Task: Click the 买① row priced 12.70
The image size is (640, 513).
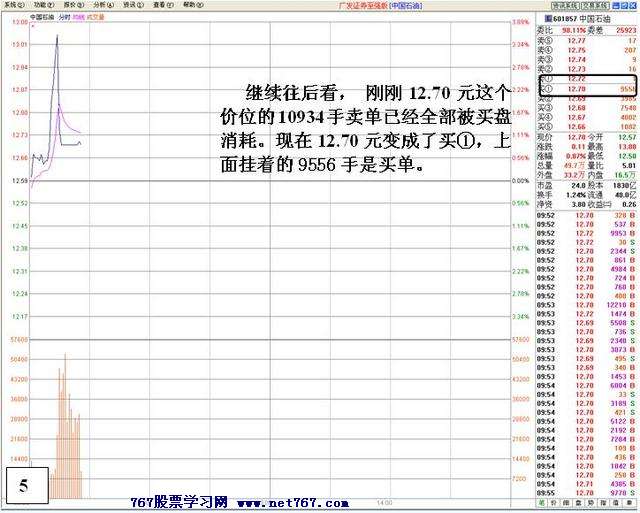Action: click(587, 89)
